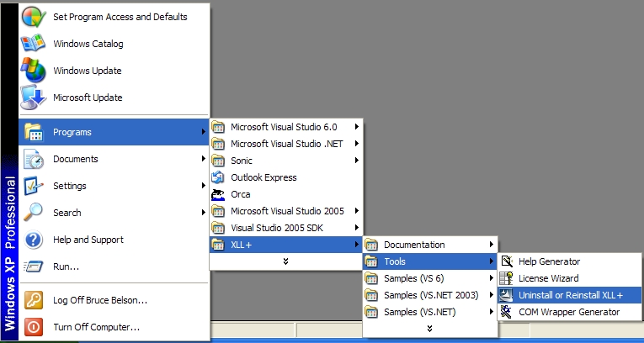Open the Run... dialog

pyautogui.click(x=66, y=266)
